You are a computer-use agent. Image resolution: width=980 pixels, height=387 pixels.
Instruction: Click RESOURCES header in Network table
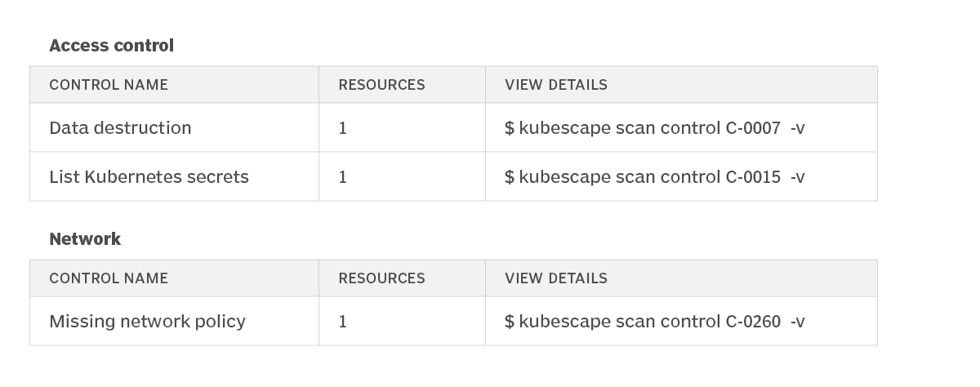click(381, 278)
